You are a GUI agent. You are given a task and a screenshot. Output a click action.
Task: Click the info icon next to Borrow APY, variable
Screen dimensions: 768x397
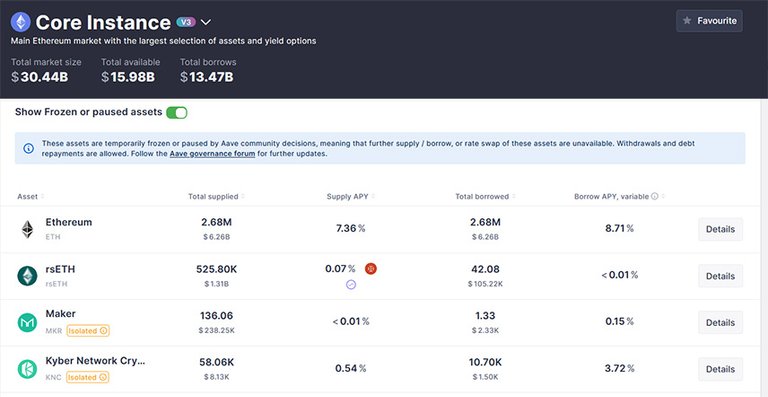[654, 196]
